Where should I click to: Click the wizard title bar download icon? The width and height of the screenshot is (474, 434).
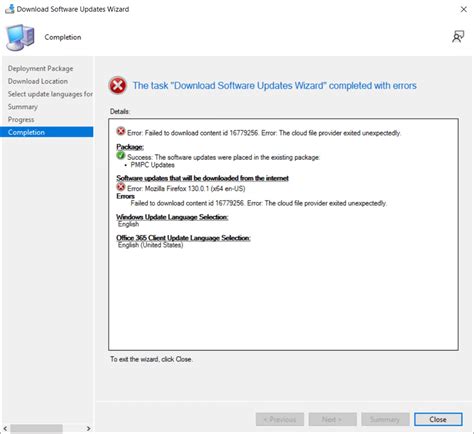[x=10, y=9]
